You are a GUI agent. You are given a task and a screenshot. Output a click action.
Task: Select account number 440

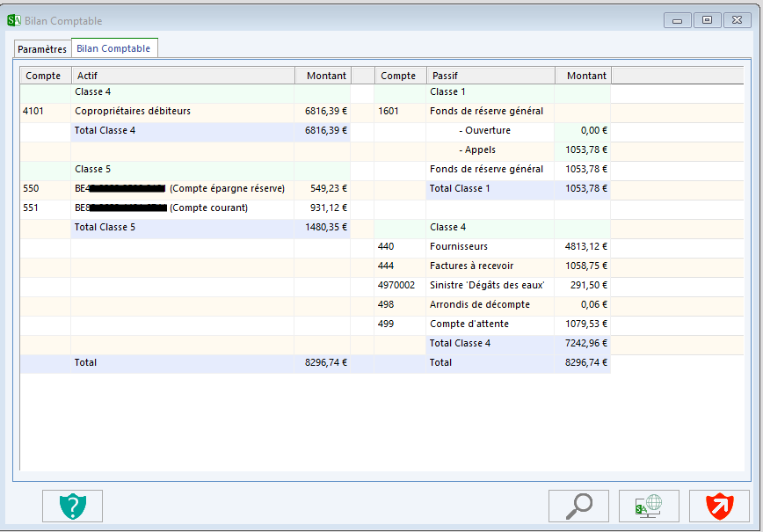pyautogui.click(x=386, y=246)
